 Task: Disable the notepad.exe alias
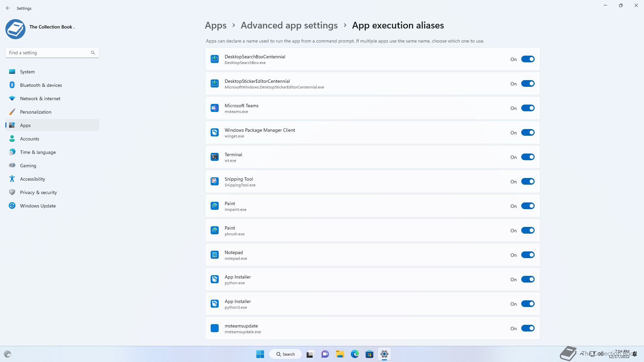tap(528, 255)
